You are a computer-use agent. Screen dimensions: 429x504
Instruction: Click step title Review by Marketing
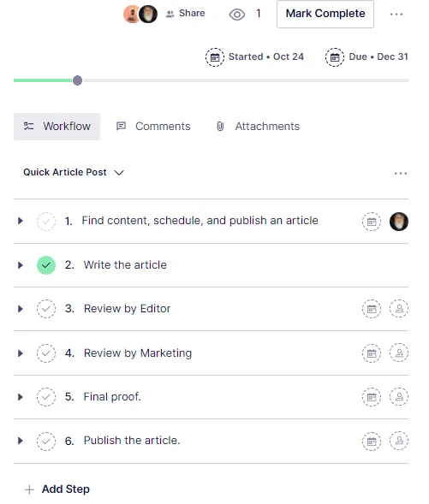click(x=138, y=353)
